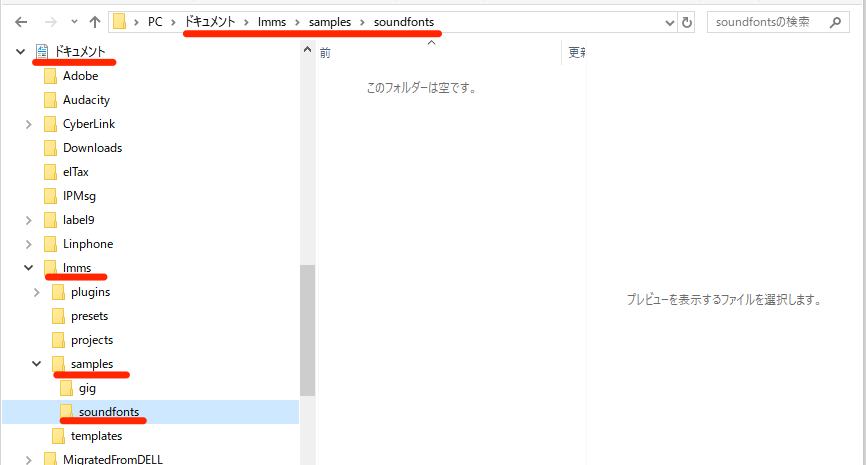This screenshot has width=866, height=465.
Task: Refresh the soundfonts folder view
Action: coord(687,22)
